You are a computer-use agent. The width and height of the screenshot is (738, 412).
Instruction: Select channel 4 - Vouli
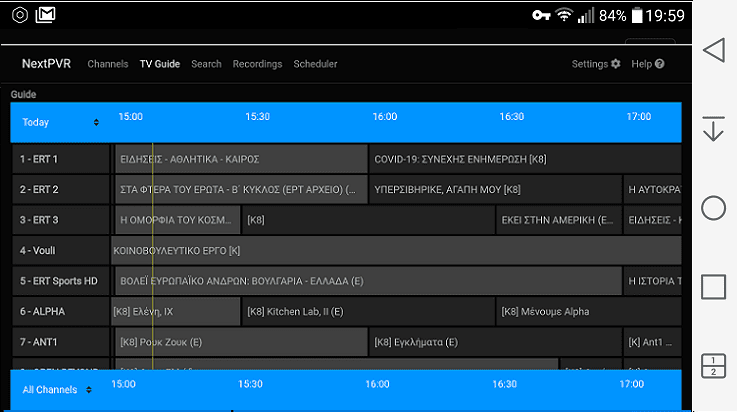(61, 250)
